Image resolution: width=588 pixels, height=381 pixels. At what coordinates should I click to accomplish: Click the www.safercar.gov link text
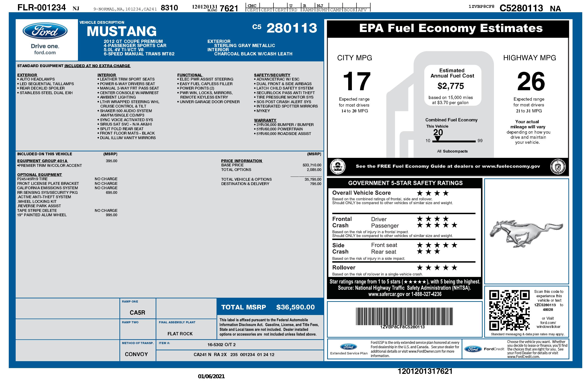pos(387,294)
